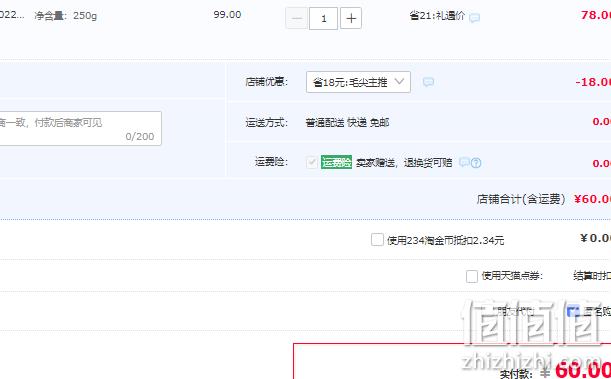This screenshot has width=611, height=379.
Task: Click the 省21:礼遇价 discount text
Action: tap(437, 16)
